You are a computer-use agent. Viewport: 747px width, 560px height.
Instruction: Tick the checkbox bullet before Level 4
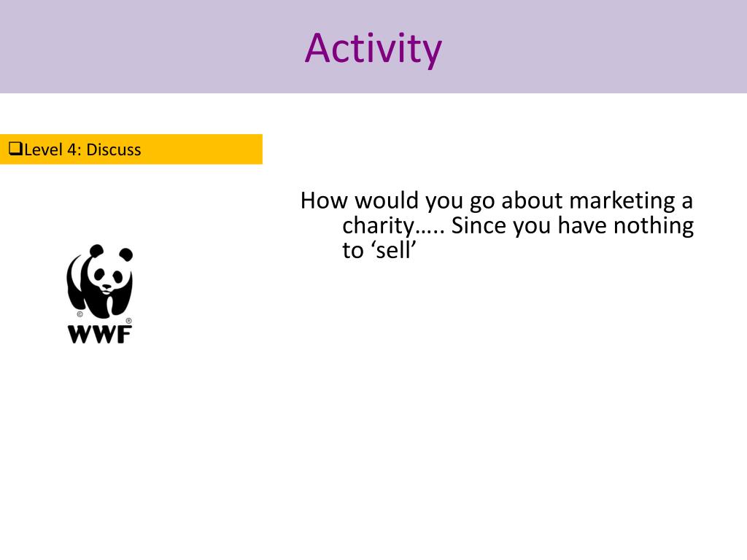pyautogui.click(x=16, y=149)
